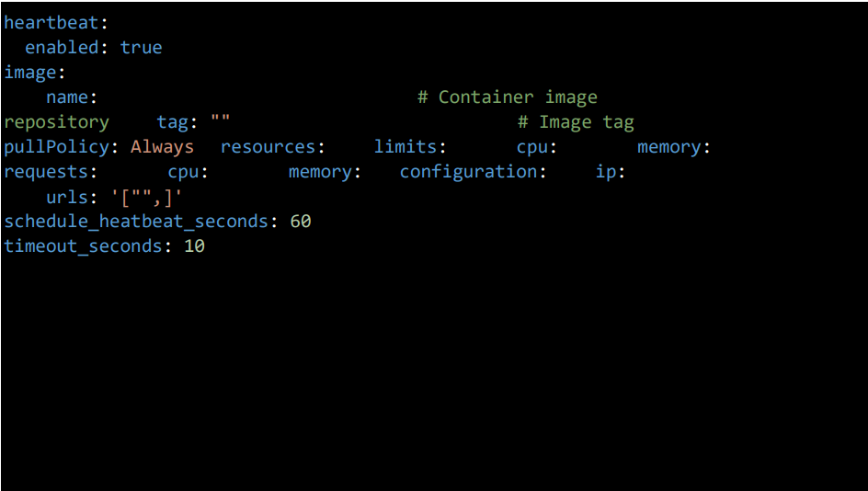Click the requests key
The image size is (868, 491).
click(46, 172)
